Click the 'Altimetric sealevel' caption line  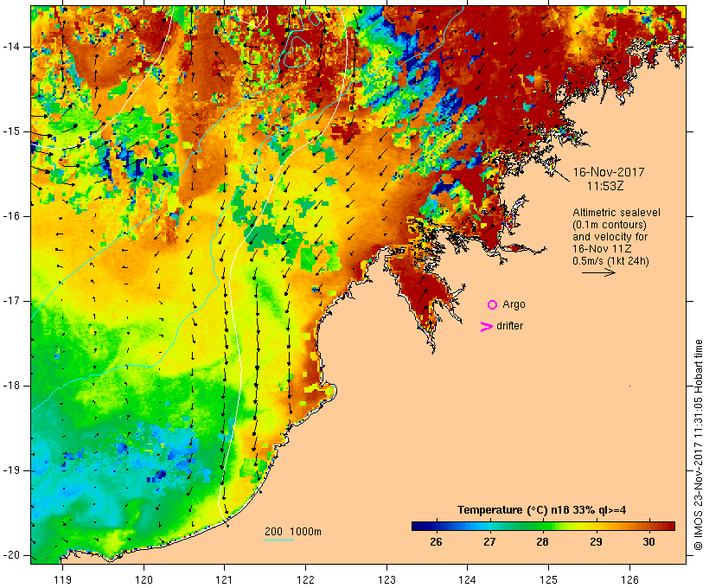(x=616, y=213)
